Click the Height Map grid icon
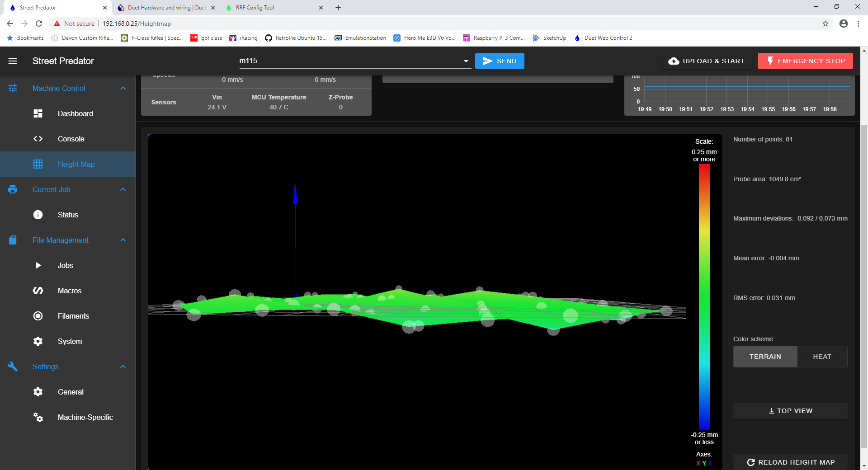This screenshot has width=868, height=470. pos(38,164)
